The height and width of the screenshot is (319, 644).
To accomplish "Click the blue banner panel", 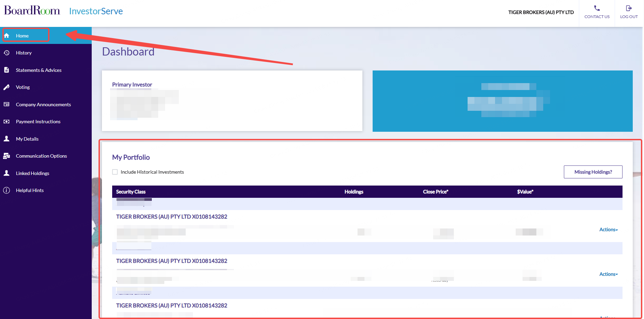I will pos(503,101).
